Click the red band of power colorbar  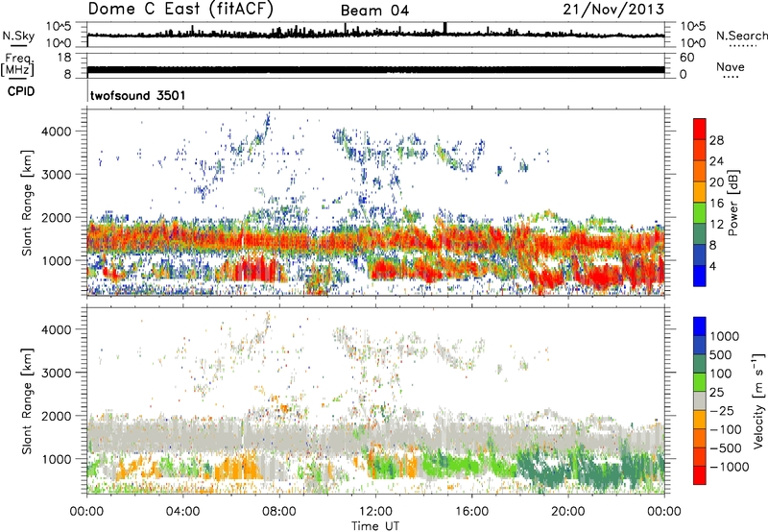(x=700, y=129)
